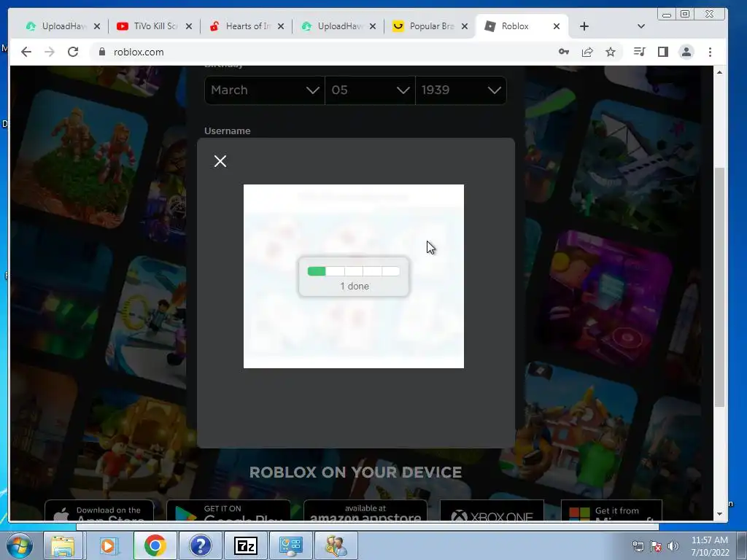Share this page from the address bar

click(x=587, y=52)
